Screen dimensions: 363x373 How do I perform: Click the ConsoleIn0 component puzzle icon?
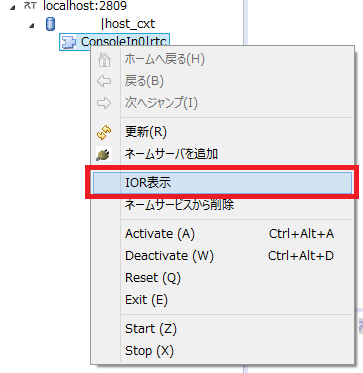[x=69, y=42]
